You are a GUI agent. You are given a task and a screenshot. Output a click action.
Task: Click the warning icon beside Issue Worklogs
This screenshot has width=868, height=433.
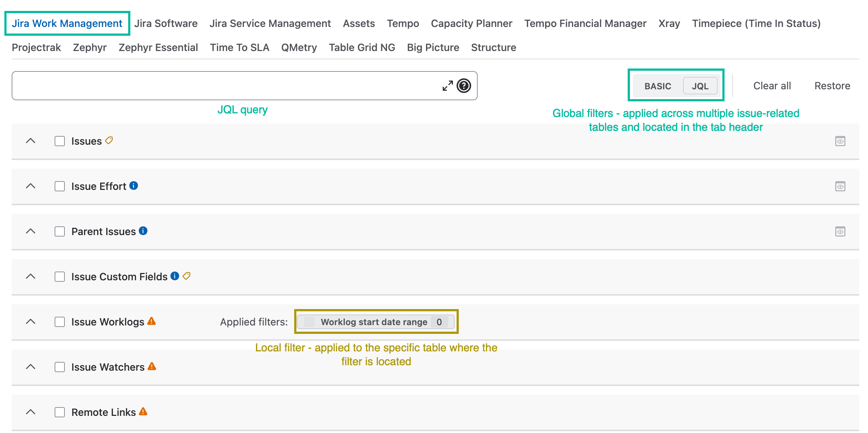point(151,321)
